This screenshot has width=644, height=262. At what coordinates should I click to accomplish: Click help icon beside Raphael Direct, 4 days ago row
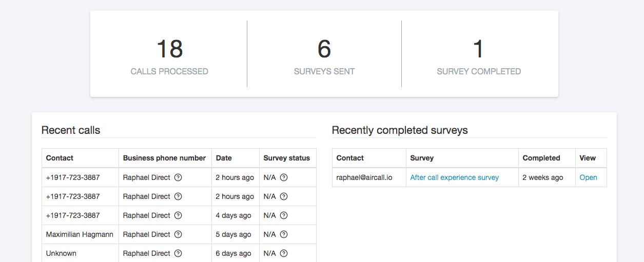pyautogui.click(x=178, y=215)
